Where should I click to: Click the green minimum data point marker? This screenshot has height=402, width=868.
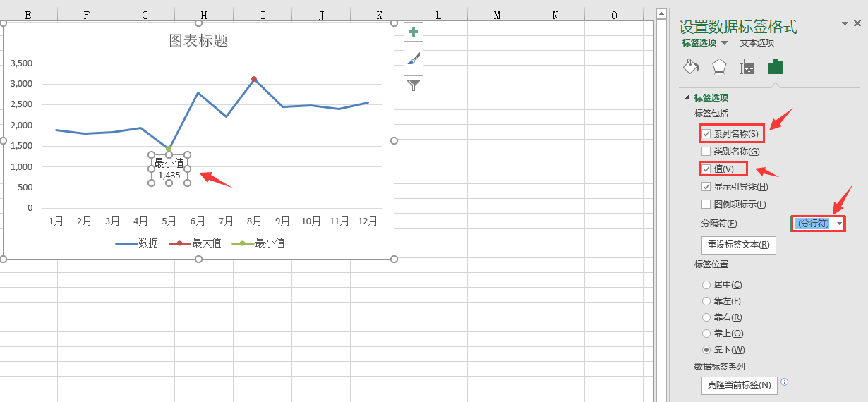point(169,149)
